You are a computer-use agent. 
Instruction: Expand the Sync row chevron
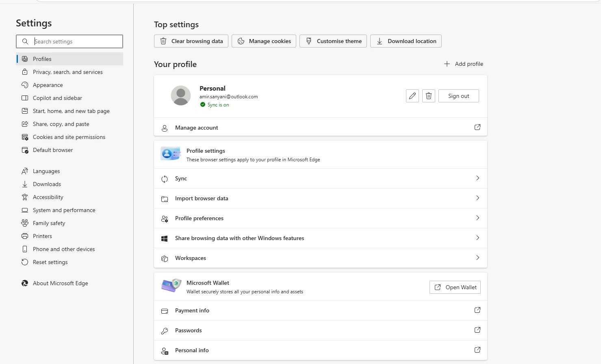(x=477, y=178)
